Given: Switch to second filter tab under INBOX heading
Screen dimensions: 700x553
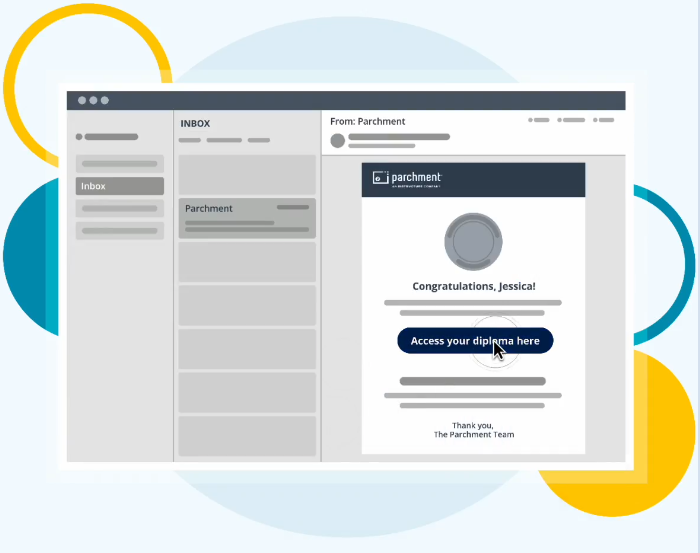Looking at the screenshot, I should [224, 140].
